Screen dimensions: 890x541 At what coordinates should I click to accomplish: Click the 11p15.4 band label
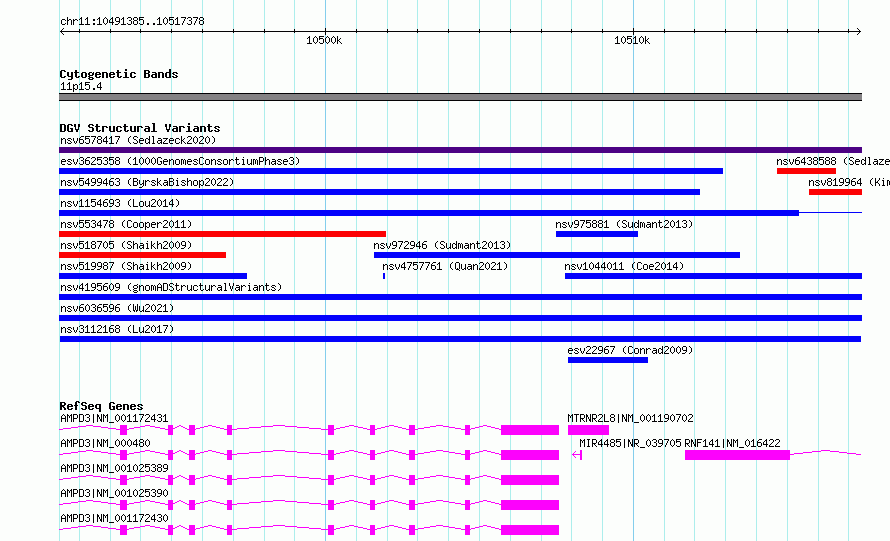[81, 86]
